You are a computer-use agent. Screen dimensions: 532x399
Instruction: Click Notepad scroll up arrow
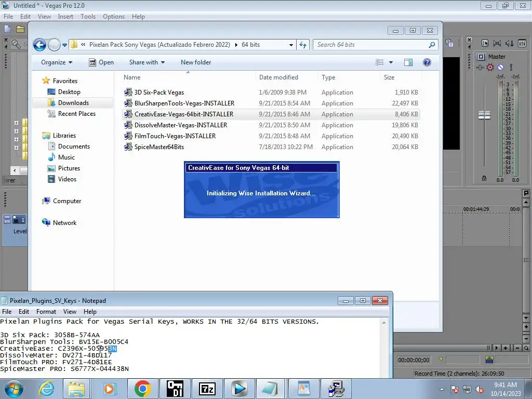(x=384, y=322)
